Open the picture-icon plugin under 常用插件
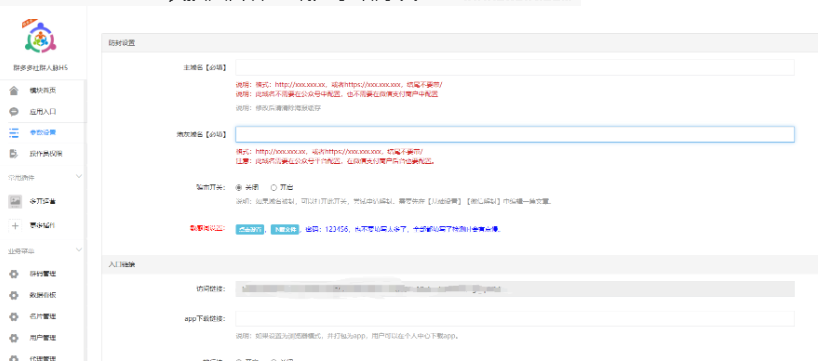Screen dimensions: 820x361 click(x=15, y=201)
